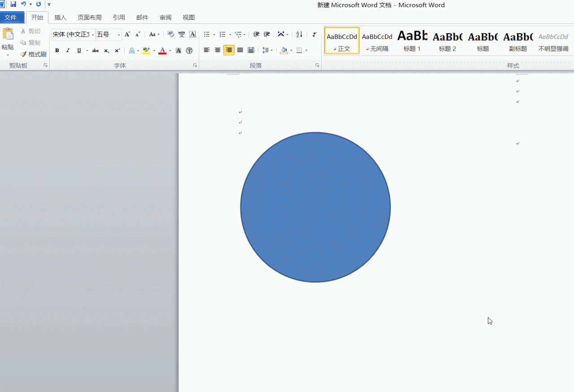Open the 剪贴板 dialog launcher
574x392 pixels.
tap(45, 65)
